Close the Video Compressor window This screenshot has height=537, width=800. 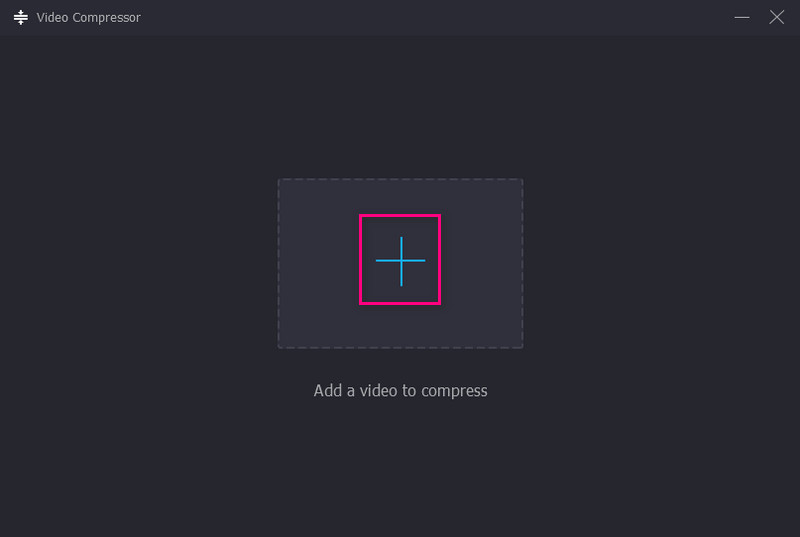776,17
